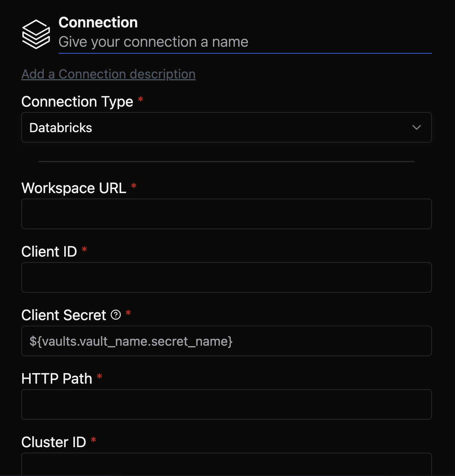Click the Client Secret label text
This screenshot has width=455, height=476.
coord(64,315)
